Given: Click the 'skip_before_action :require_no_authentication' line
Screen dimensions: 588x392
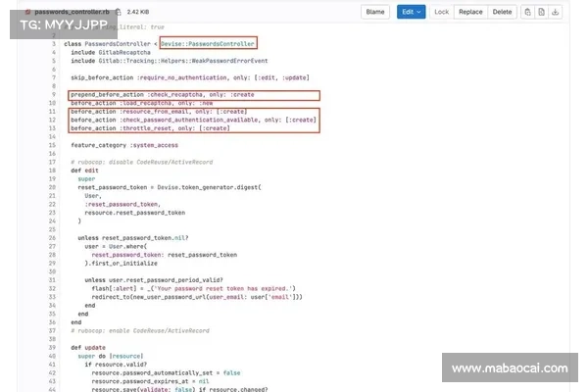Looking at the screenshot, I should (x=190, y=77).
